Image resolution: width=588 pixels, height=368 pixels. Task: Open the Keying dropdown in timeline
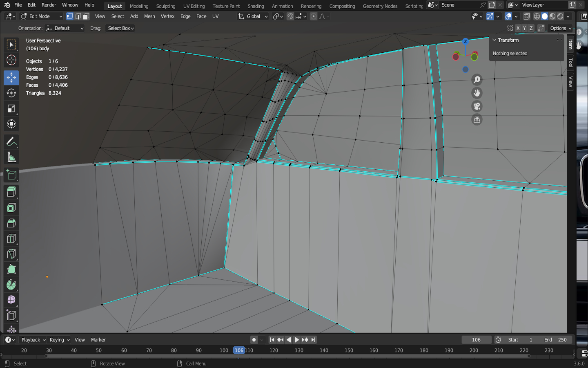click(59, 340)
